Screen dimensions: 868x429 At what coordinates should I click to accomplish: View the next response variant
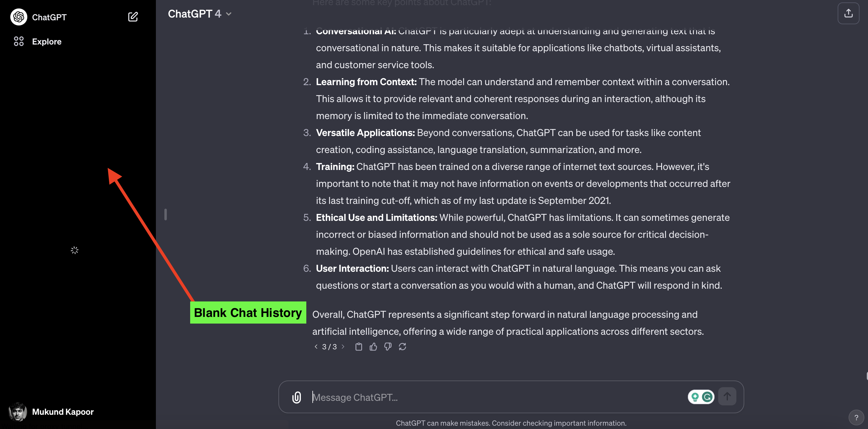[x=343, y=347]
